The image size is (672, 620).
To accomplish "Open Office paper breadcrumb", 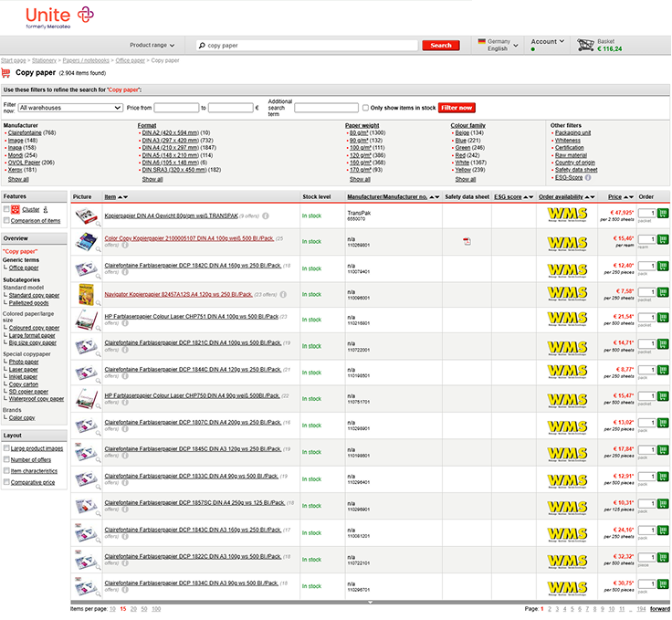I will [131, 61].
